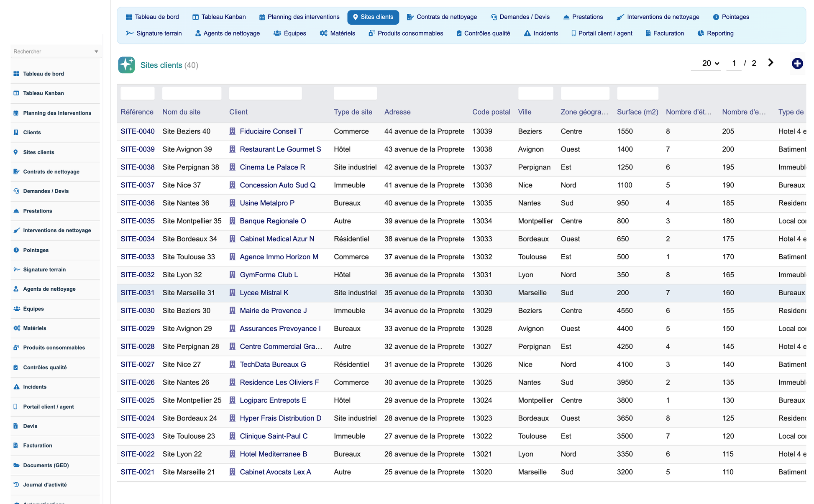
Task: Open client link Clinique Saint-Paul C
Action: (x=274, y=436)
